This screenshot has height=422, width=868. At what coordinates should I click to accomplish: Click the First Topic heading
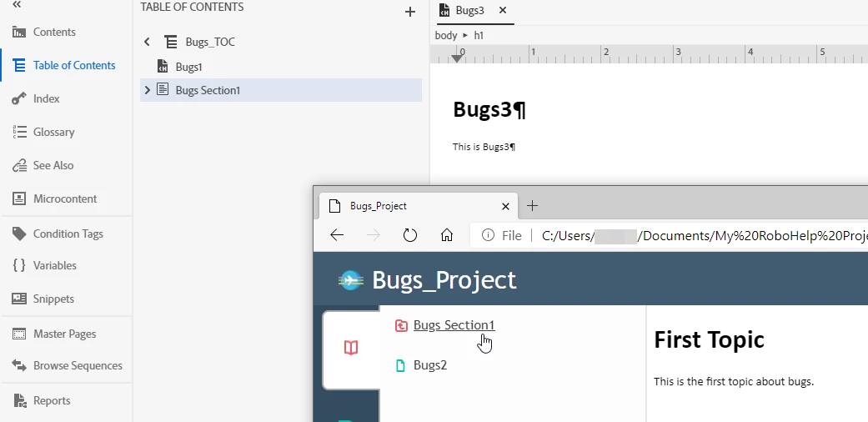pyautogui.click(x=709, y=339)
